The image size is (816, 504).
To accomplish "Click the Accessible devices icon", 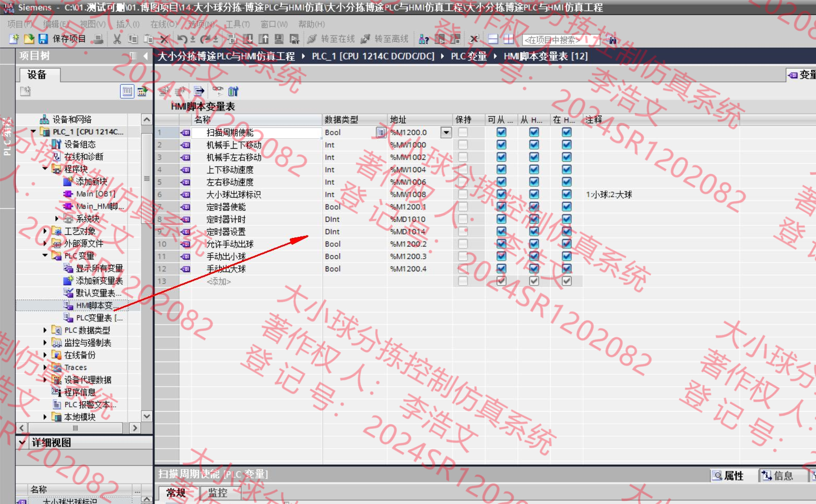I will pyautogui.click(x=424, y=39).
